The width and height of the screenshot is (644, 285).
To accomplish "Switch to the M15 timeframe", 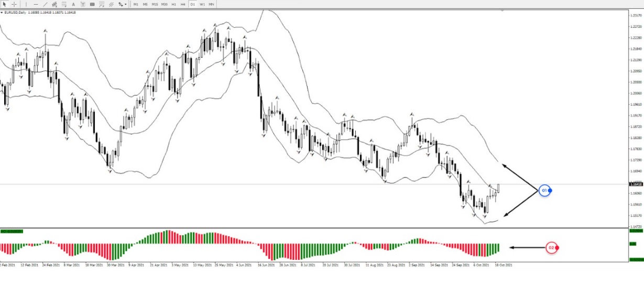I will click(x=155, y=4).
